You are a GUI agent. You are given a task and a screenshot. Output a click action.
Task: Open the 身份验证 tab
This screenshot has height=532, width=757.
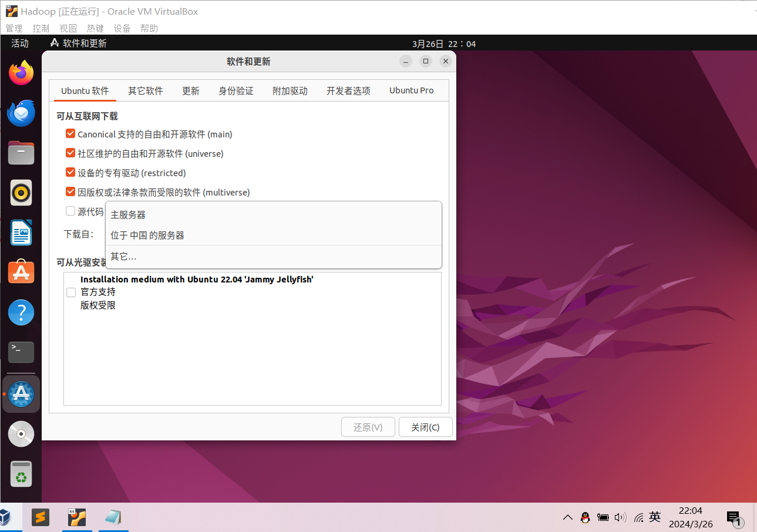coord(236,90)
